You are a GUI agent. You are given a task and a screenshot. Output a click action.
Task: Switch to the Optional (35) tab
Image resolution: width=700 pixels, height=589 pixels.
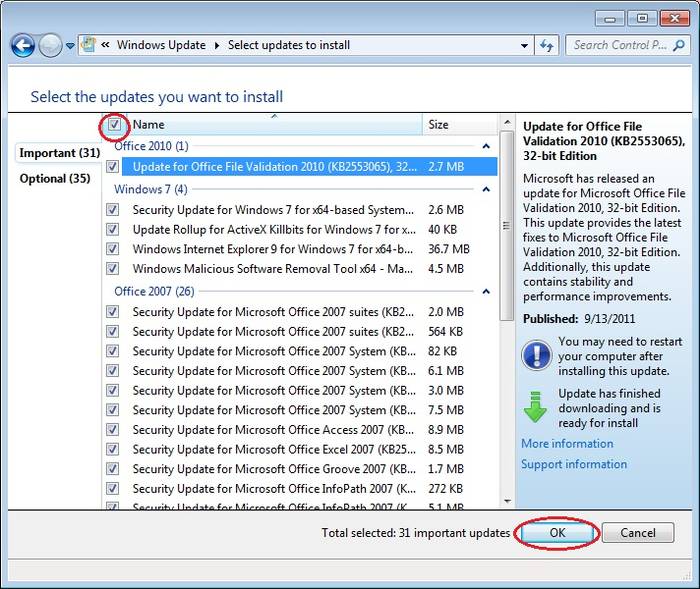(55, 179)
